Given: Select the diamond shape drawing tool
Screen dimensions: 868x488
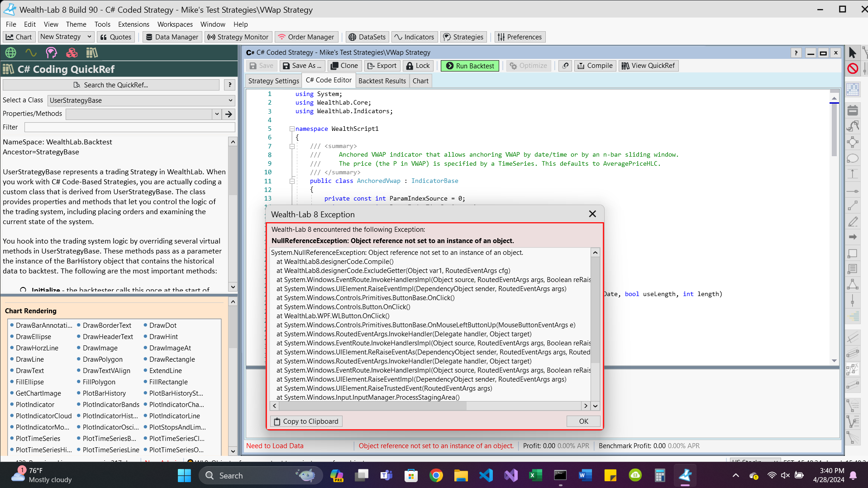Looking at the screenshot, I should tap(853, 143).
